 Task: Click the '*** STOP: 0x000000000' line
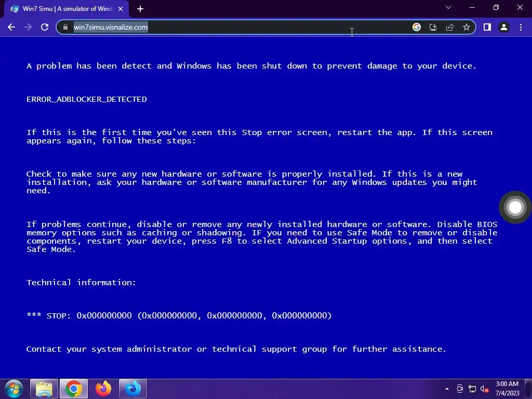point(179,315)
